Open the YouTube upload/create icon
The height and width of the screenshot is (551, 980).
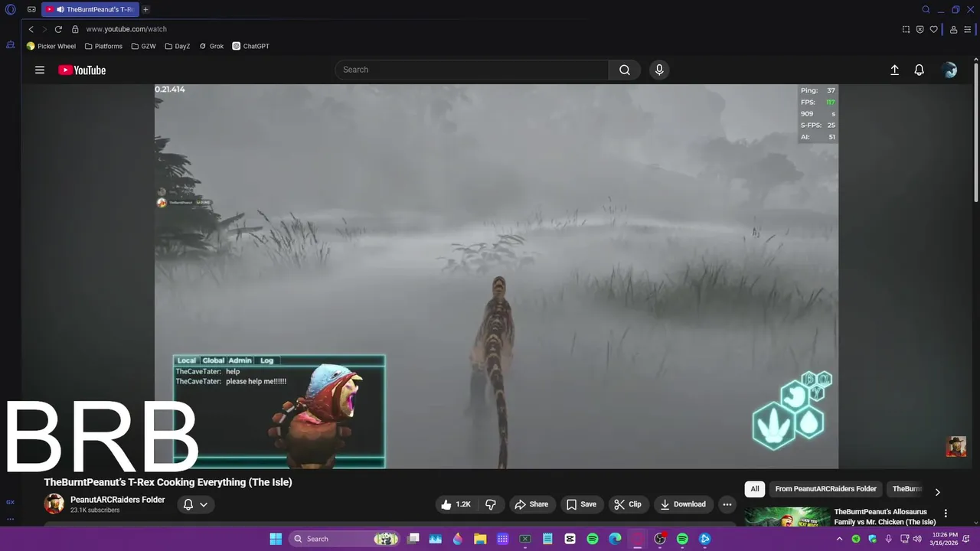point(894,70)
